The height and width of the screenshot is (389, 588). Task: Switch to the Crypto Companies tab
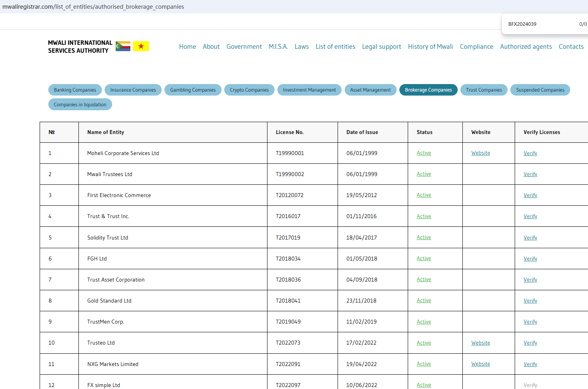249,90
